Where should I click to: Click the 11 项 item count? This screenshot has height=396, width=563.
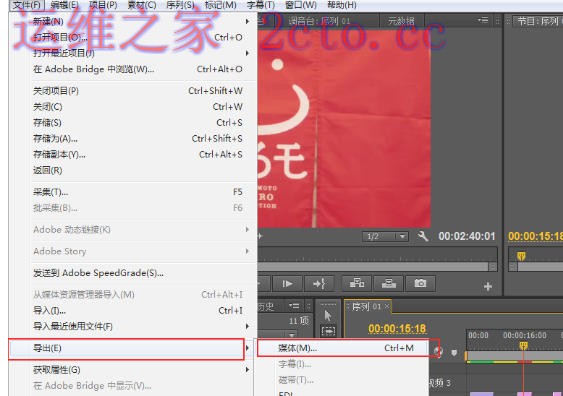coord(298,321)
